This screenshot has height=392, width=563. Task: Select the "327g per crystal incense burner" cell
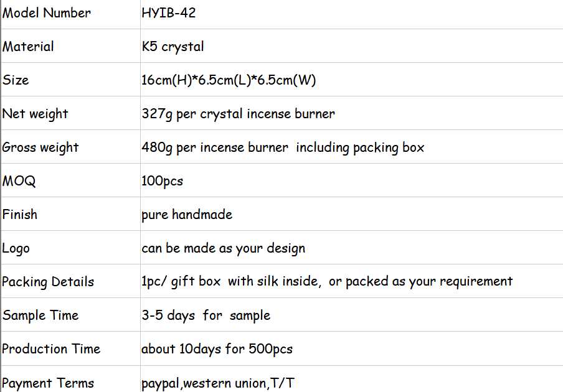(x=238, y=114)
